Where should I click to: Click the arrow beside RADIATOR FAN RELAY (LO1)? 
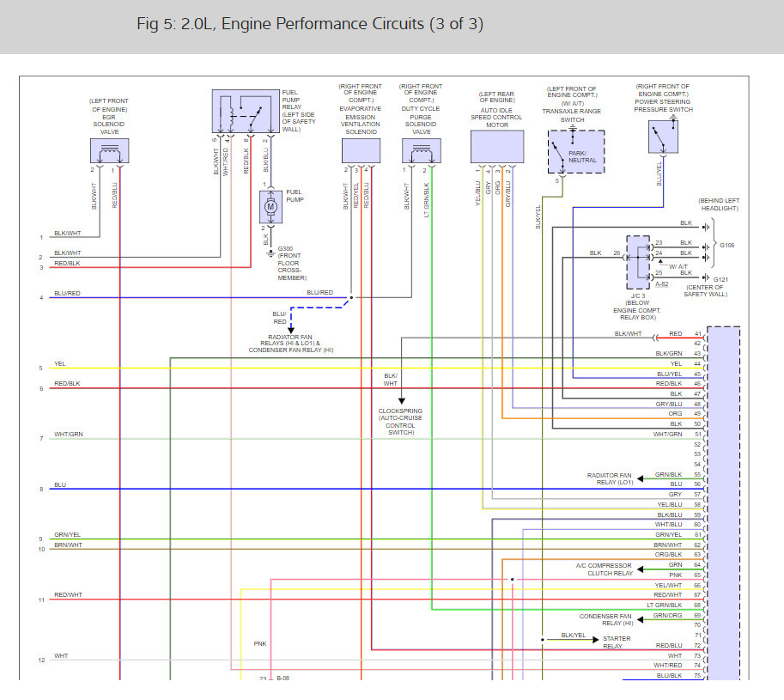tap(641, 478)
